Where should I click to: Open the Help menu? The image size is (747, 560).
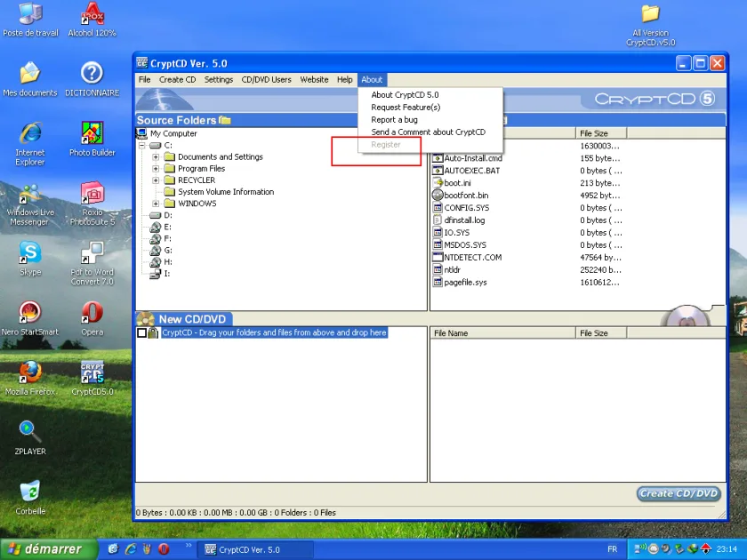point(344,79)
